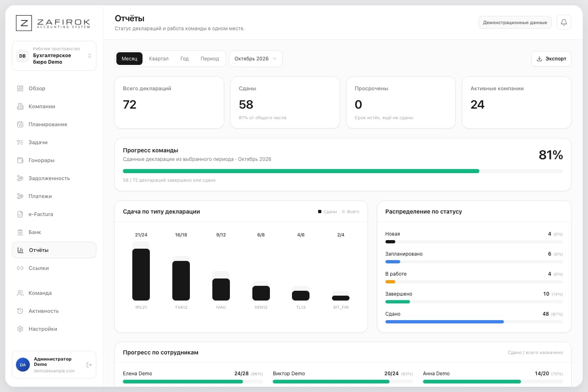Expand the Бухгалтерское бюро Demo workspace switcher
588x392 pixels.
54,56
